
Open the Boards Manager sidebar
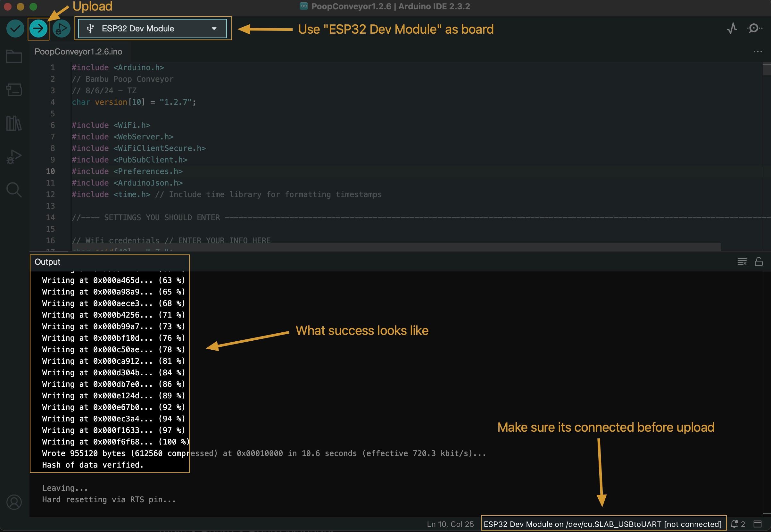(14, 90)
